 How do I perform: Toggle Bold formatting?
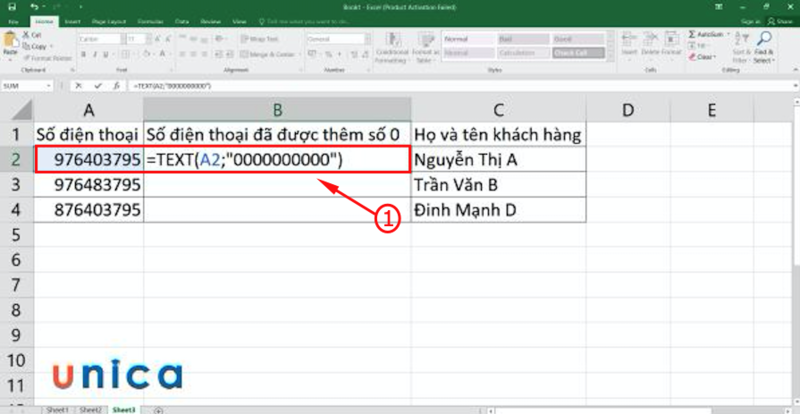click(x=81, y=54)
